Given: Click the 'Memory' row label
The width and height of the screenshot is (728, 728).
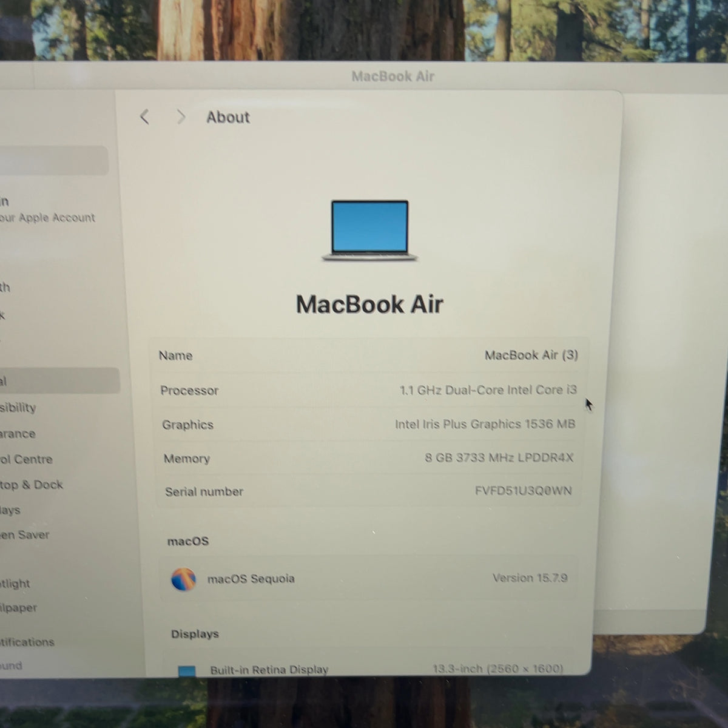Looking at the screenshot, I should pos(186,459).
